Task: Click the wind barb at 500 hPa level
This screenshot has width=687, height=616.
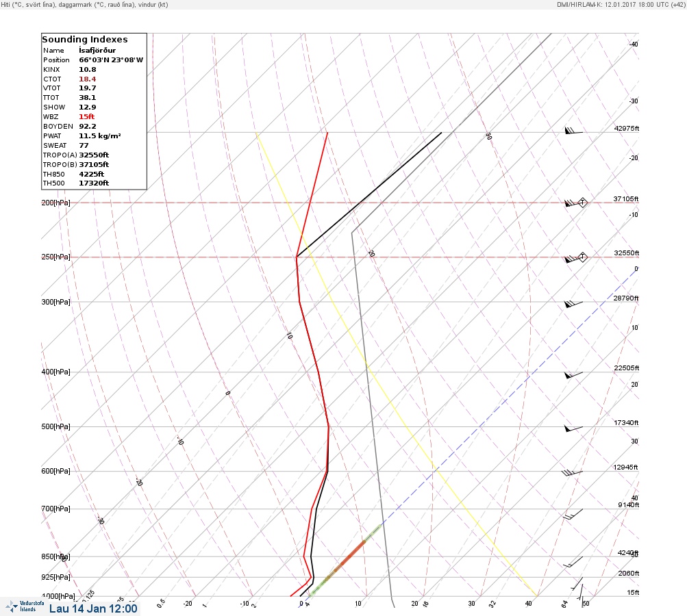Action: (x=573, y=428)
